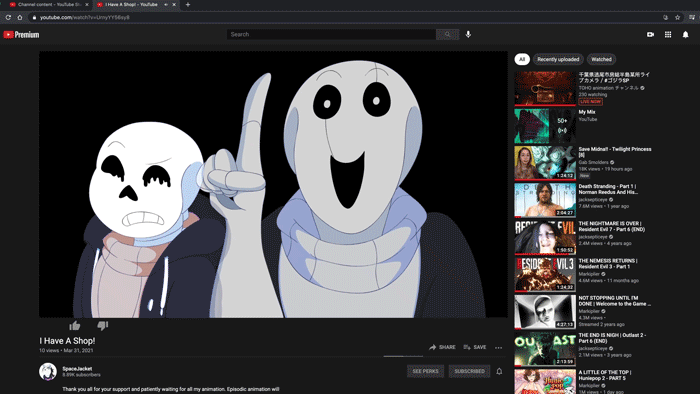Go to browser home page icon

20,17
